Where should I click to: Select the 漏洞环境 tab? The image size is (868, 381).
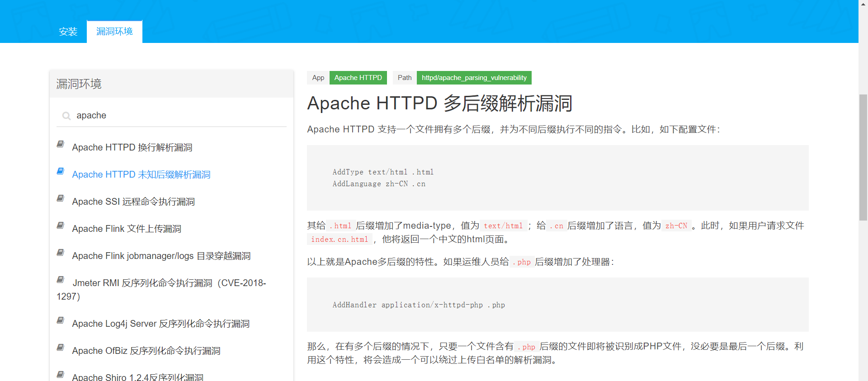click(114, 32)
